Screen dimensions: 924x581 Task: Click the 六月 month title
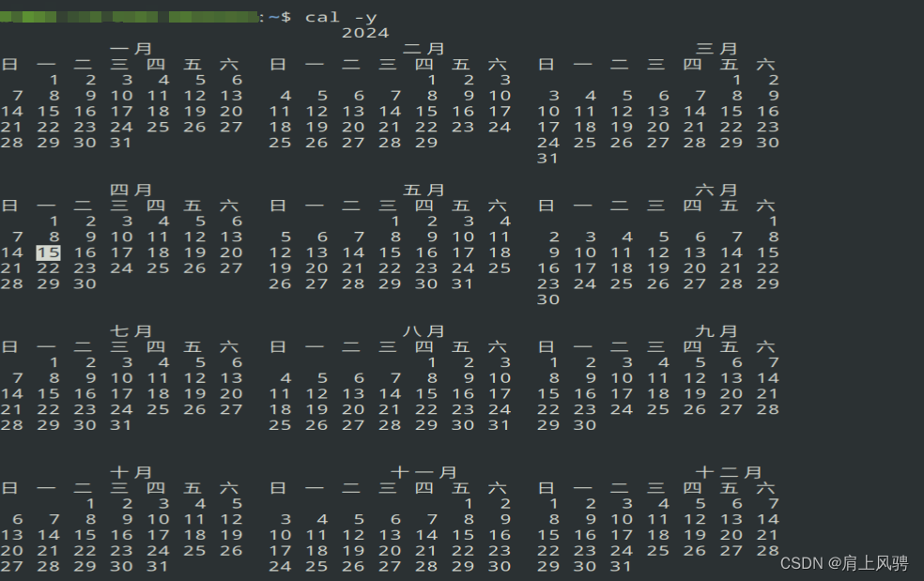tap(716, 190)
